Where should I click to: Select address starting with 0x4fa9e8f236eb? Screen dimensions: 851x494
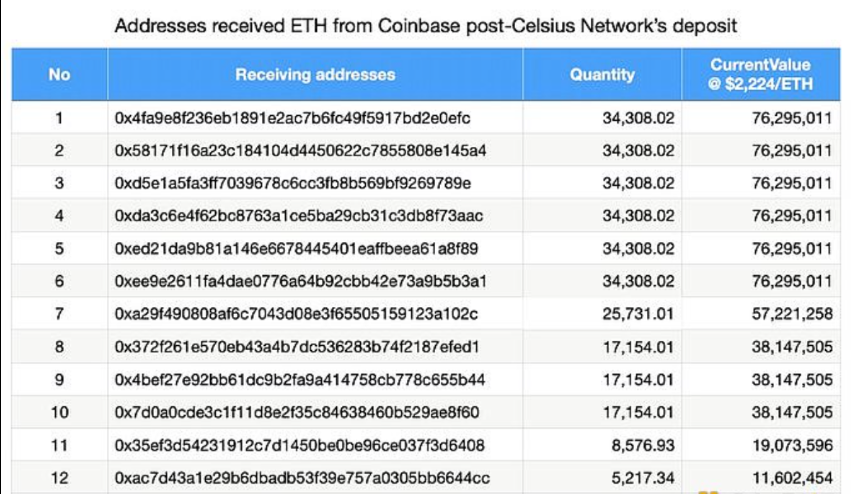[x=293, y=118]
